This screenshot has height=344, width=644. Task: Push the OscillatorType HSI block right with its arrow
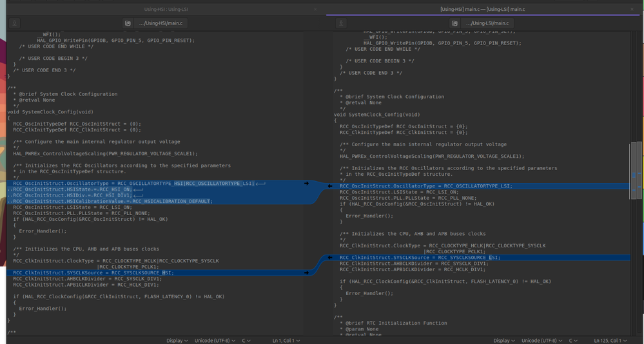tap(306, 184)
